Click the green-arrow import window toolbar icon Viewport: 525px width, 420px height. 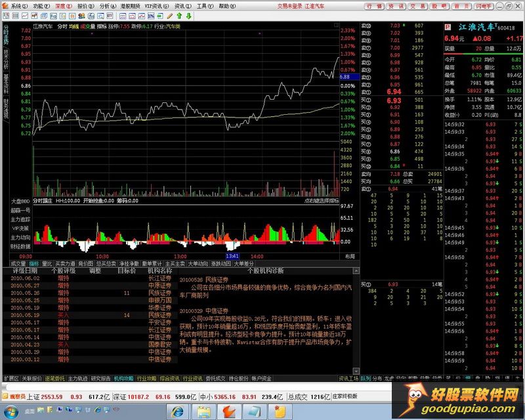point(160,16)
